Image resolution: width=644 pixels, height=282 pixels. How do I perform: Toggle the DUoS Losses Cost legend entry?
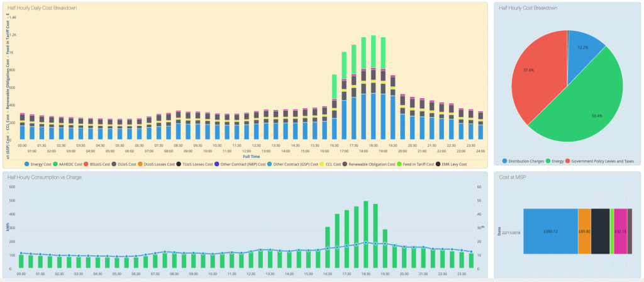(x=158, y=164)
